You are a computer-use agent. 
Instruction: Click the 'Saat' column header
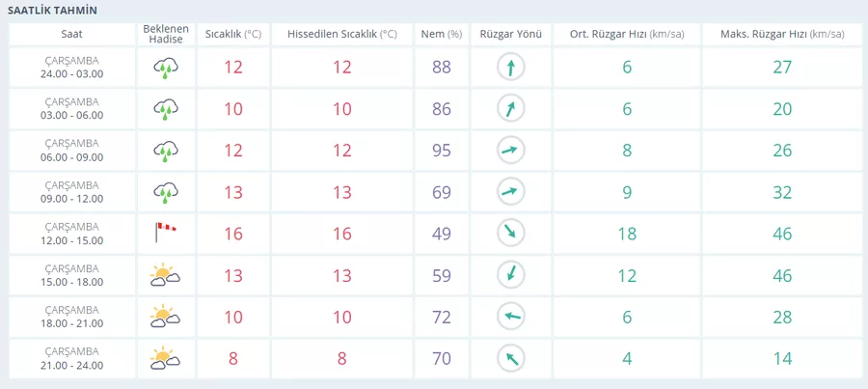71,34
